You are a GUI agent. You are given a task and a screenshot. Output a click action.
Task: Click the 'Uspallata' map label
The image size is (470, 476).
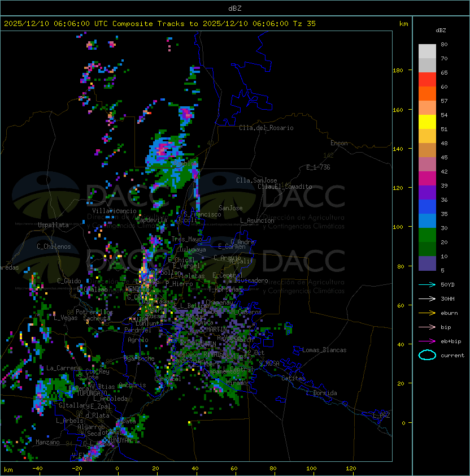pyautogui.click(x=53, y=225)
